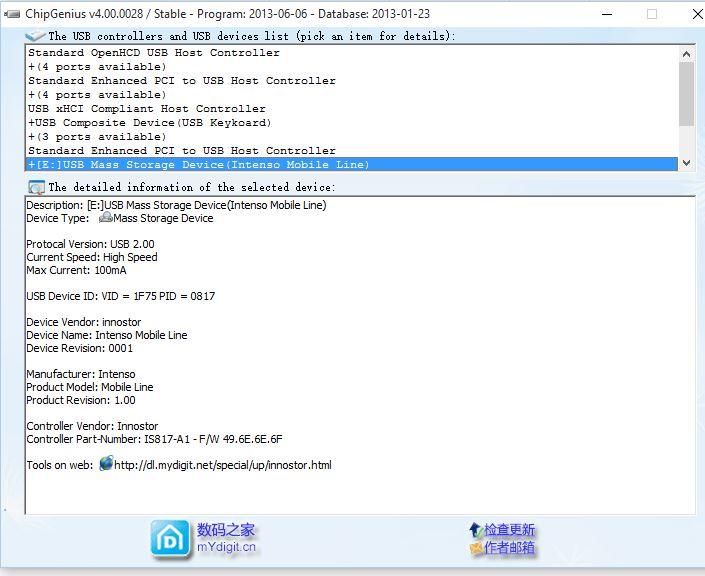The image size is (705, 576).
Task: Click the Device Vendor: innostor line
Action: pos(84,322)
